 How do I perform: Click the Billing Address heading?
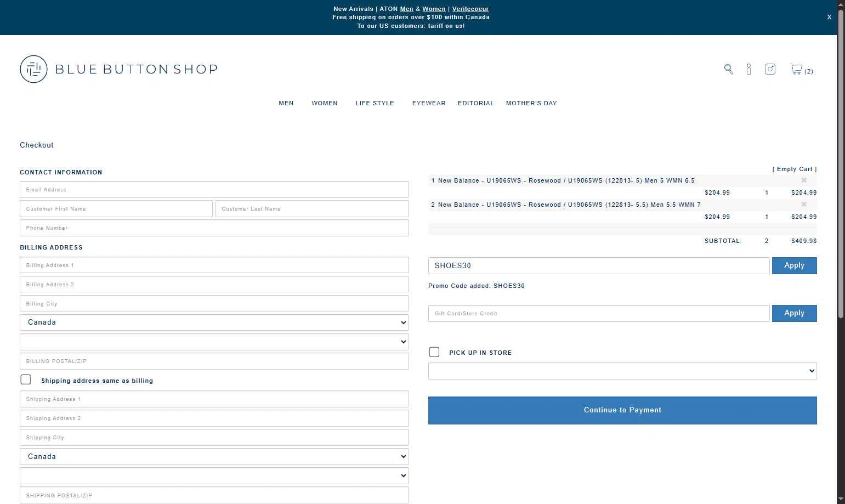[51, 247]
